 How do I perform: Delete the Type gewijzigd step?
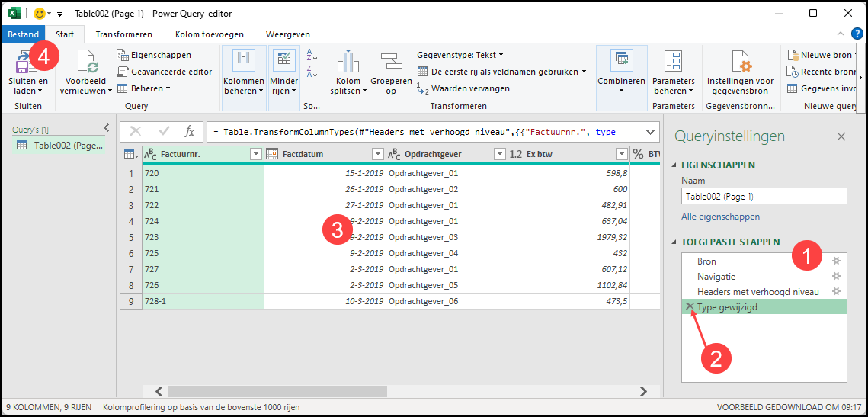pos(689,306)
